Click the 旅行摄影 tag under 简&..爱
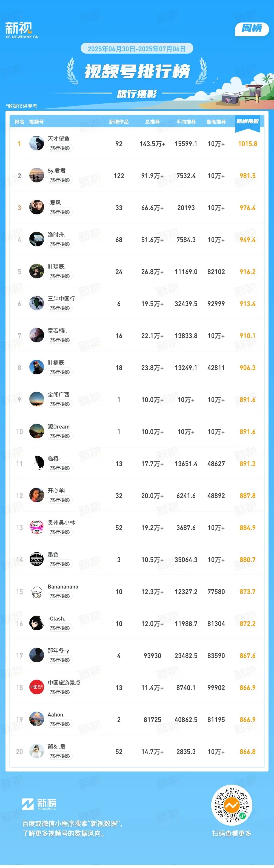Image resolution: width=274 pixels, height=868 pixels. pos(60,756)
